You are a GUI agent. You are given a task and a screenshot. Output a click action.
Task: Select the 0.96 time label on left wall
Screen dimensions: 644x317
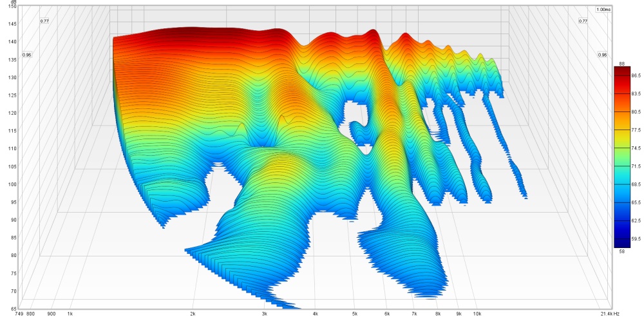(27, 55)
